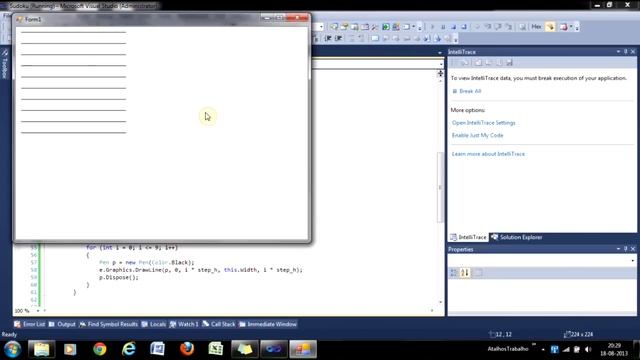Open the Watch 1 tab
The height and width of the screenshot is (360, 640).
pyautogui.click(x=184, y=324)
